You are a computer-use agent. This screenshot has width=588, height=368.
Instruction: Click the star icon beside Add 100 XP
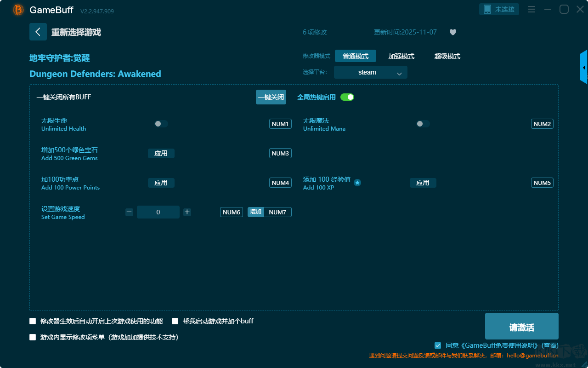(357, 183)
